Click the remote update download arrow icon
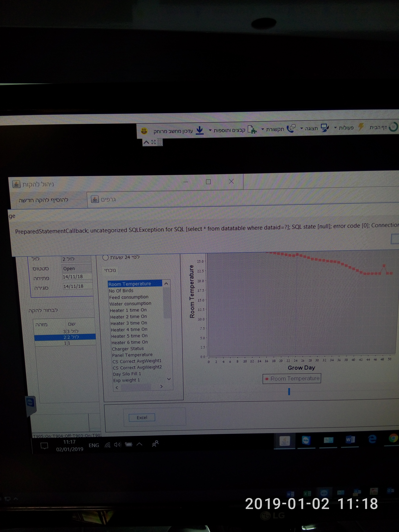 pyautogui.click(x=200, y=130)
